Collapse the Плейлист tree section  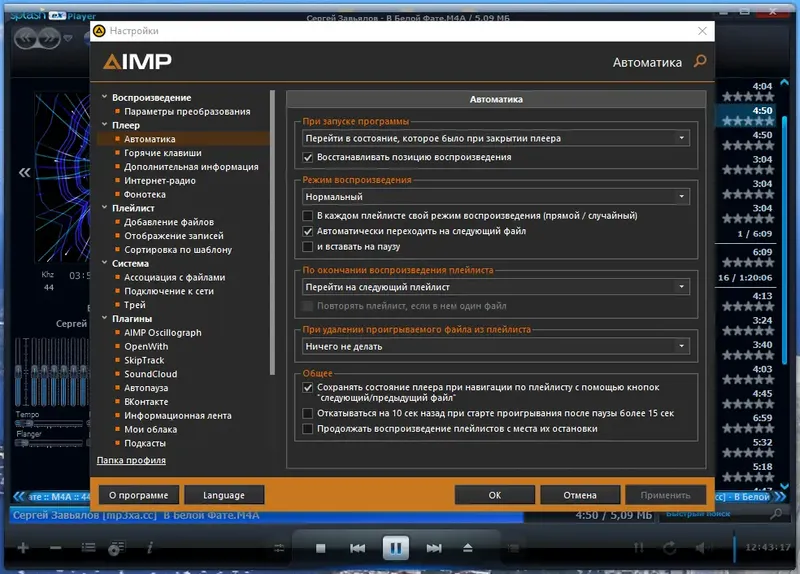pyautogui.click(x=105, y=207)
